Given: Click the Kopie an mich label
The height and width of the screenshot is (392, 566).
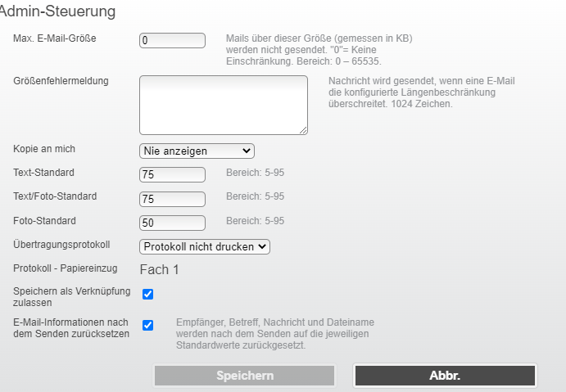Looking at the screenshot, I should point(44,149).
